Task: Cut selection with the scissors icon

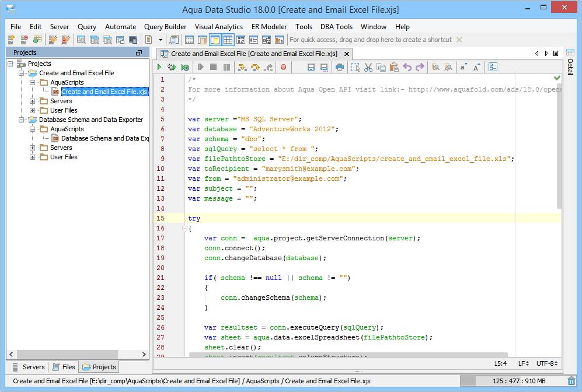Action: click(x=368, y=67)
